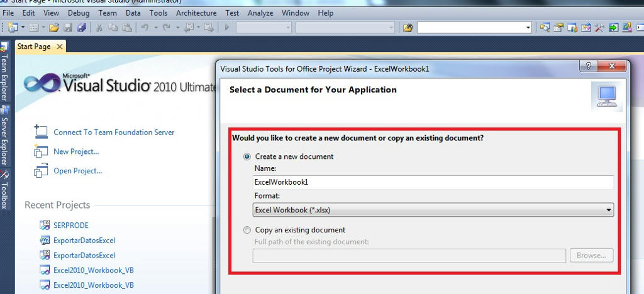Select the Create a new document option
The width and height of the screenshot is (644, 294).
point(247,156)
